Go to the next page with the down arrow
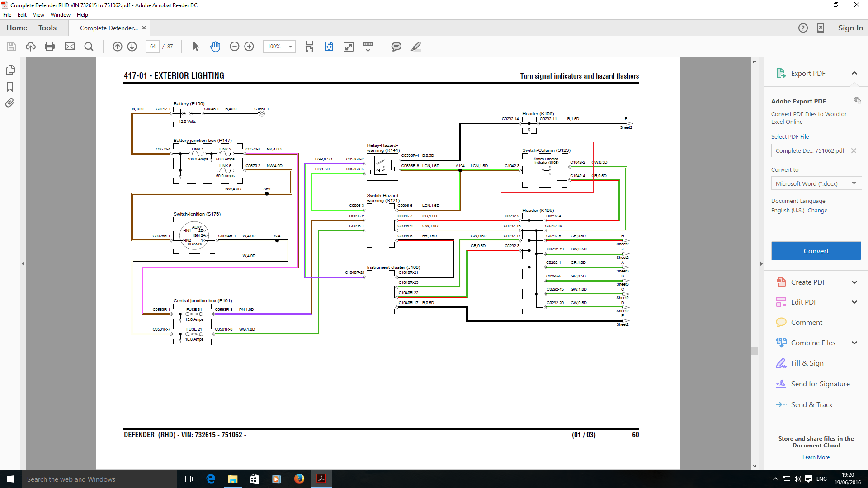The height and width of the screenshot is (488, 868). point(132,47)
